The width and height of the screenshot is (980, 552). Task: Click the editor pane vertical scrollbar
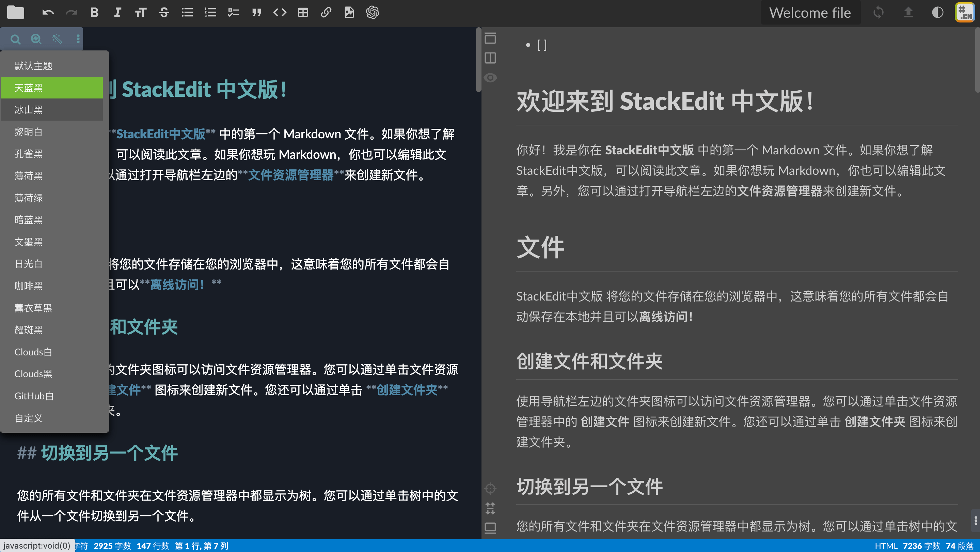point(478,60)
